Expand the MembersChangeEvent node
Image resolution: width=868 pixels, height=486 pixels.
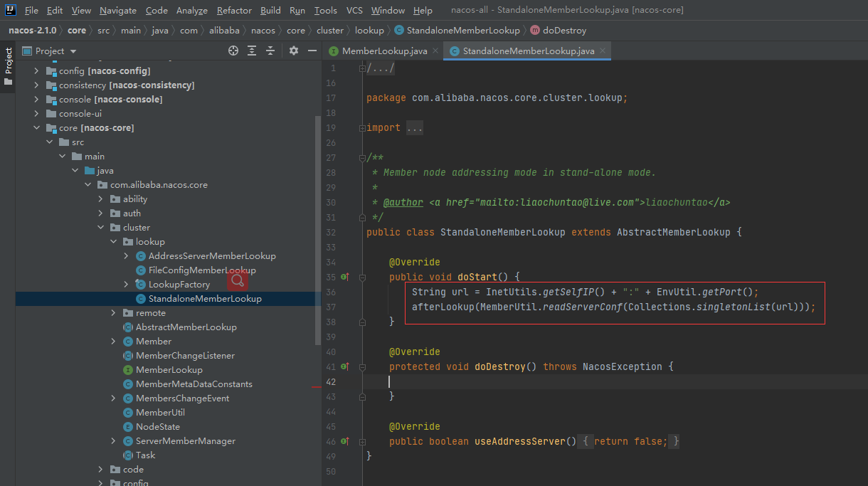(114, 398)
